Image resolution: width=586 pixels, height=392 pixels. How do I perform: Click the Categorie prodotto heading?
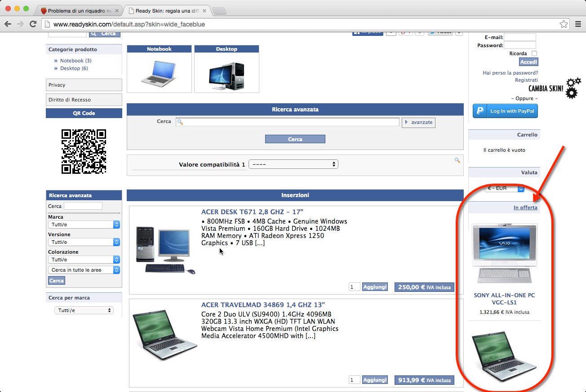(x=73, y=49)
